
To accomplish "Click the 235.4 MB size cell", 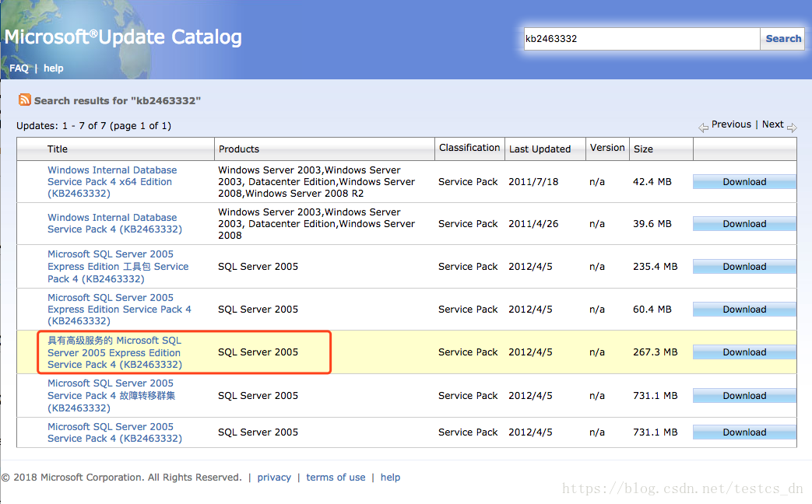I will click(655, 267).
